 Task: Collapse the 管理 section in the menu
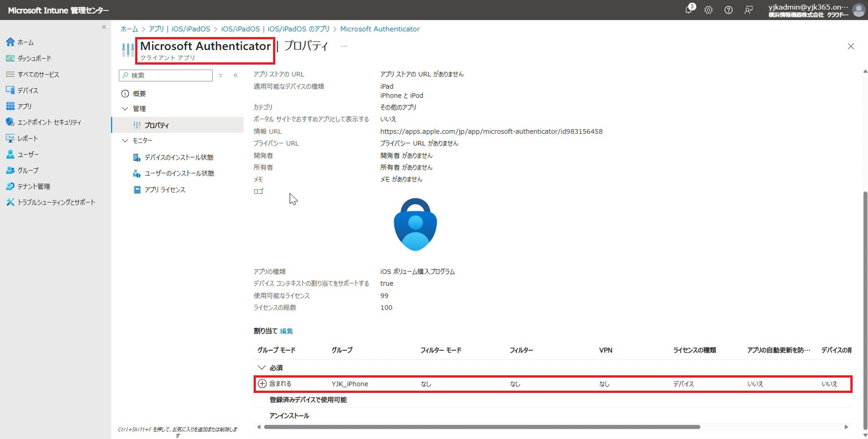[x=125, y=109]
